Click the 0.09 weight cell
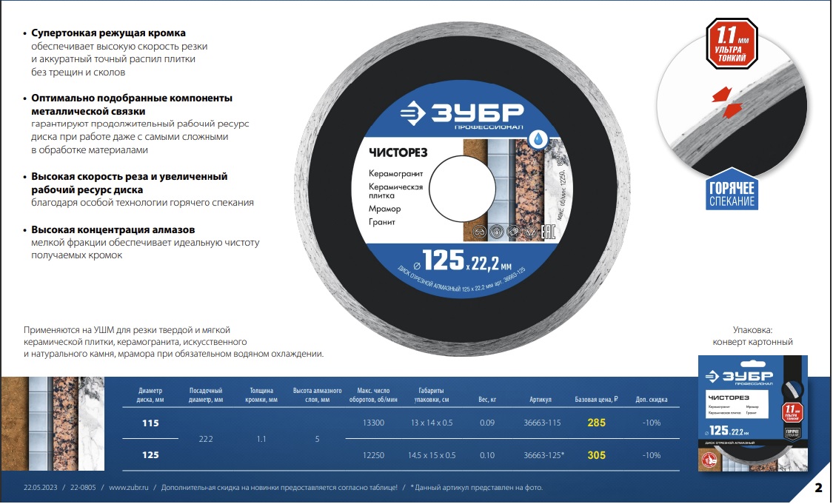Screen dimensions: 833x504 click(487, 423)
